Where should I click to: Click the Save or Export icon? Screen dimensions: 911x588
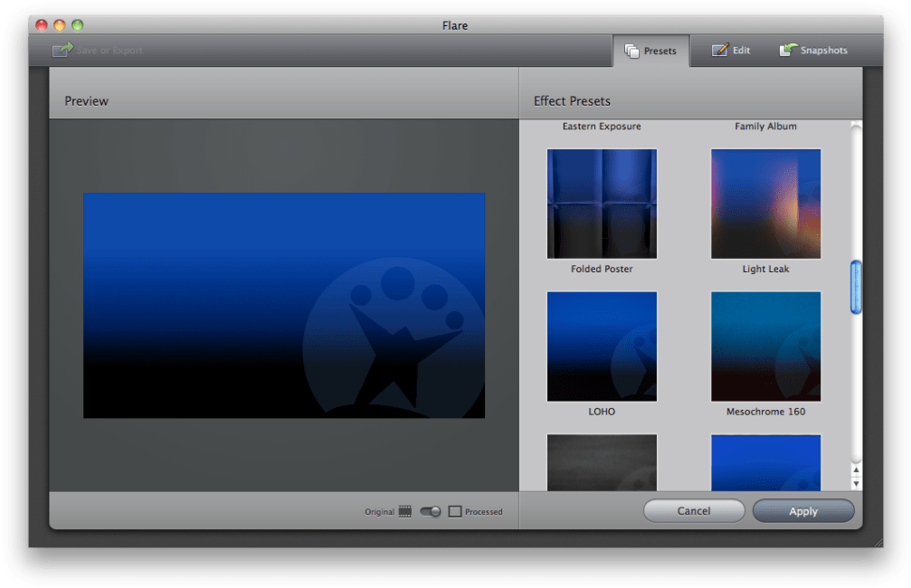tap(62, 51)
